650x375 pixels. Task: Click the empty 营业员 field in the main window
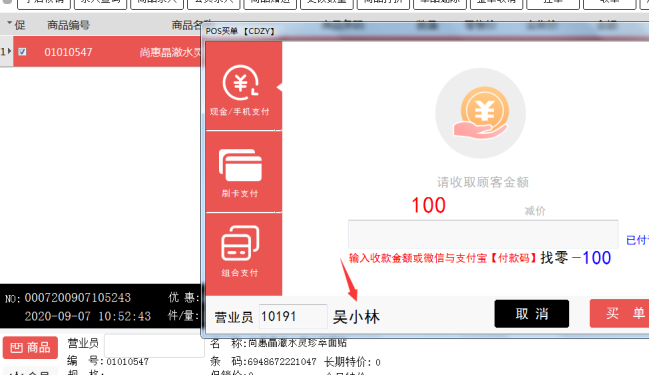[x=154, y=345]
